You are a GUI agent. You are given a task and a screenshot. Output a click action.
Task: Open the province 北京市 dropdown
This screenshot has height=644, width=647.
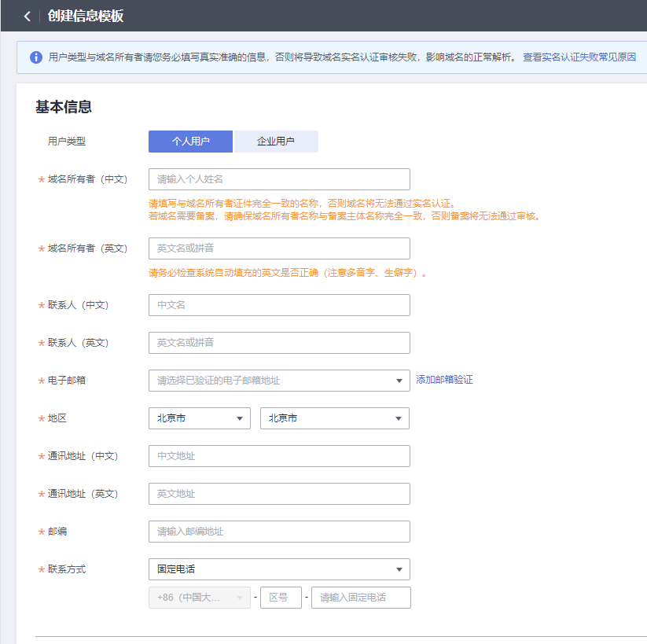(x=200, y=418)
